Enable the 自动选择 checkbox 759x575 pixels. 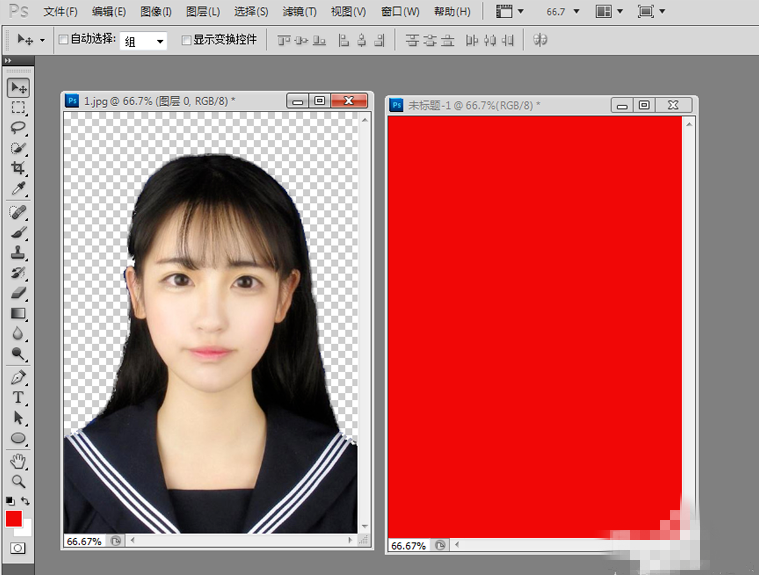[x=64, y=40]
